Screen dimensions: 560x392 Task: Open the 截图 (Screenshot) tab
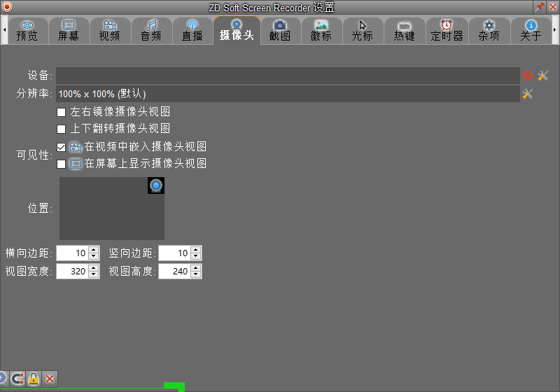pyautogui.click(x=280, y=31)
